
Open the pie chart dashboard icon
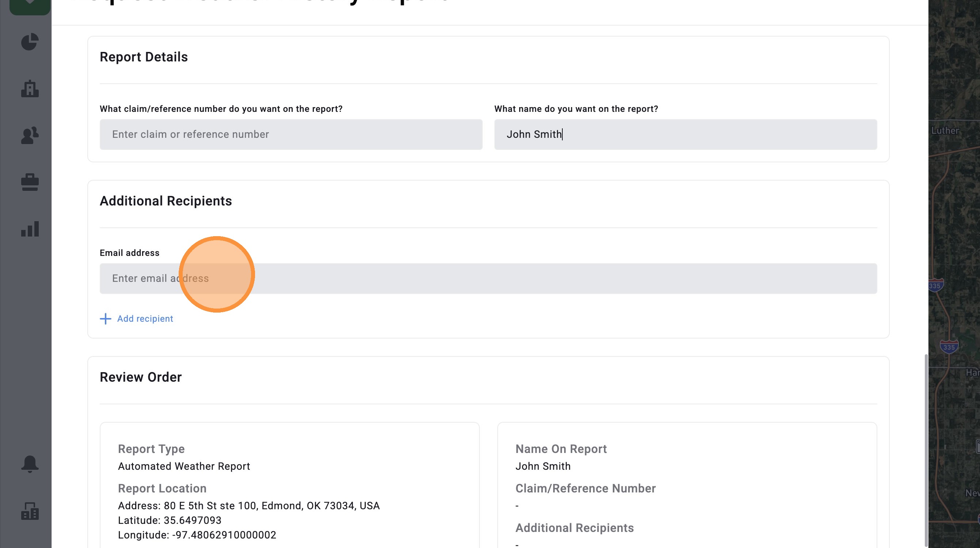tap(30, 41)
